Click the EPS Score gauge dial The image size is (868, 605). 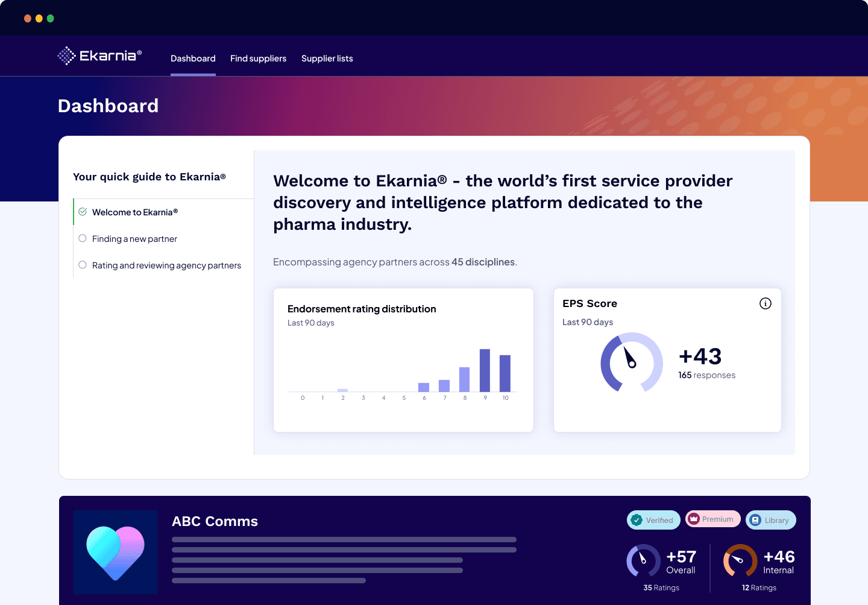pos(631,362)
